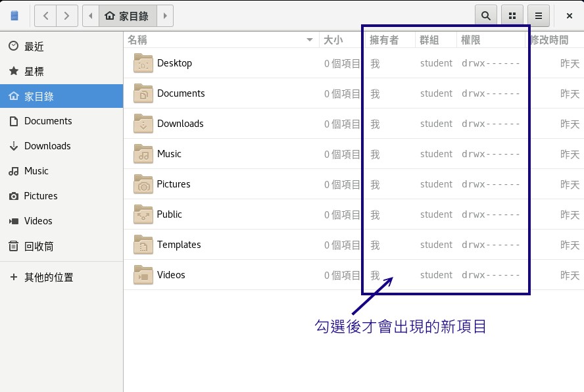Expand the sort dropdown next to 名稱
Screen dimensions: 584x392
tap(309, 39)
